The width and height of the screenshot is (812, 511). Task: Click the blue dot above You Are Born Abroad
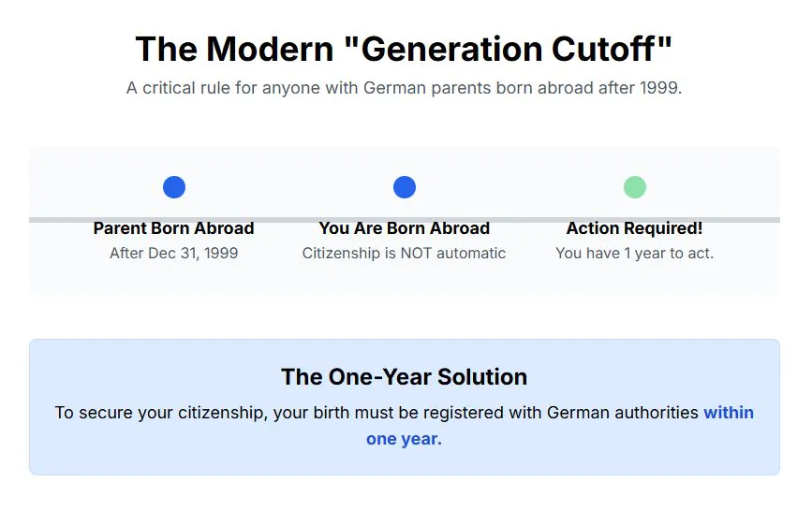405,187
